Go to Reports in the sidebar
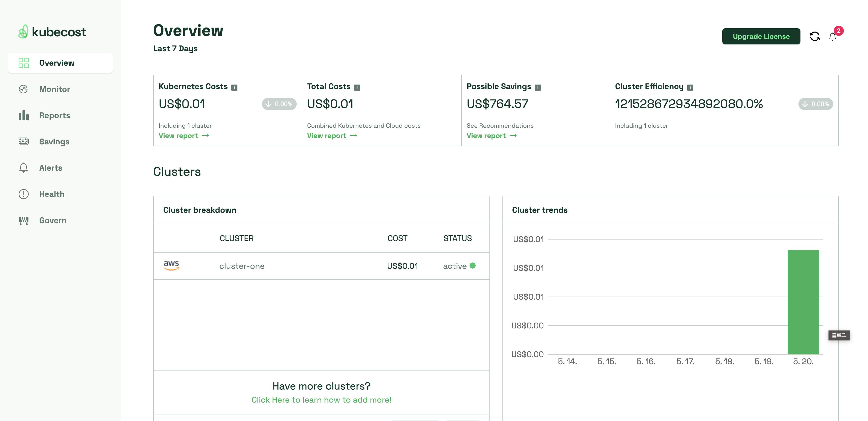The height and width of the screenshot is (421, 868). (x=54, y=115)
